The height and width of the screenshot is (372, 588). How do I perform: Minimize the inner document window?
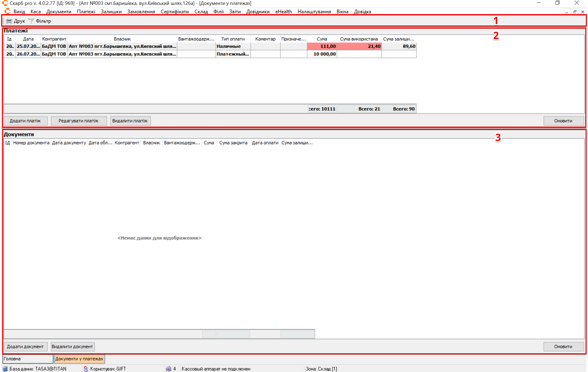pyautogui.click(x=567, y=12)
